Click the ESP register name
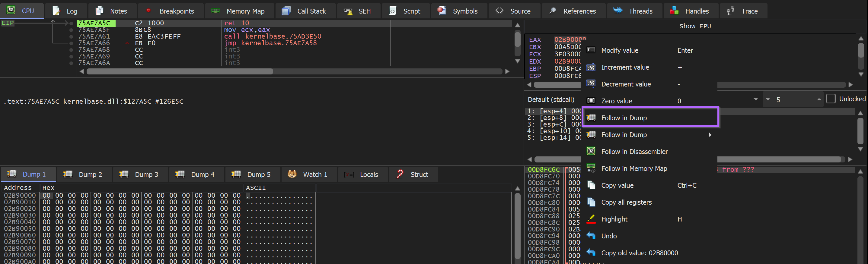This screenshot has height=264, width=868. click(535, 76)
